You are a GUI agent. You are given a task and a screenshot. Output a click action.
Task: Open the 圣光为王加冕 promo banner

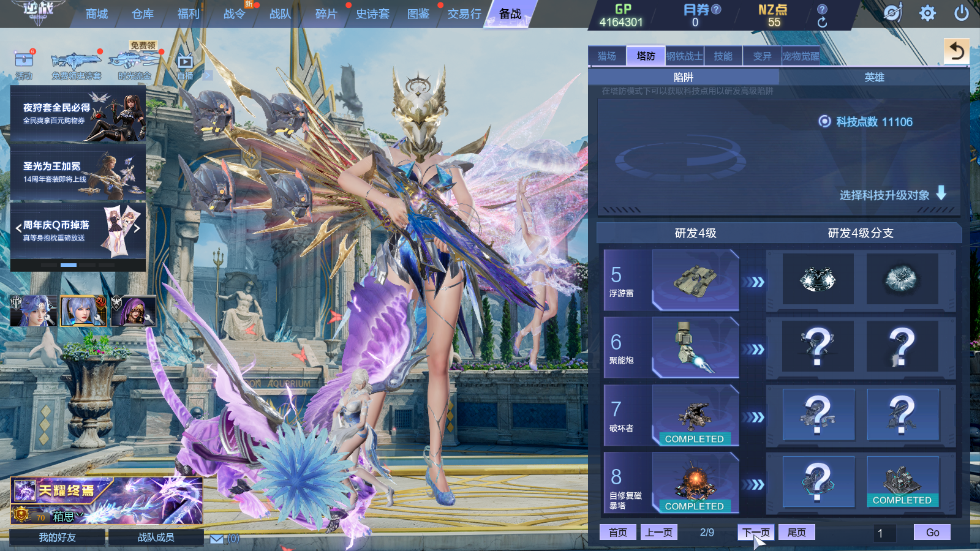click(x=78, y=172)
